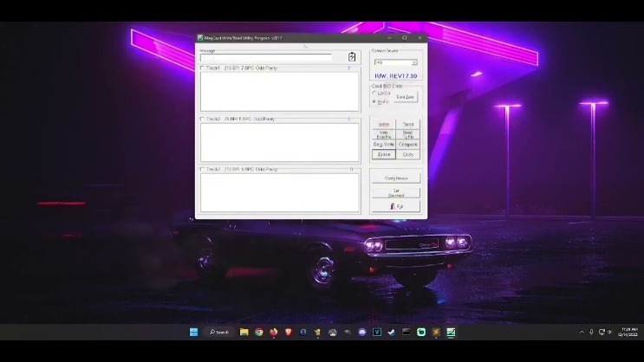Click the Exit button
The width and height of the screenshot is (644, 362).
396,206
